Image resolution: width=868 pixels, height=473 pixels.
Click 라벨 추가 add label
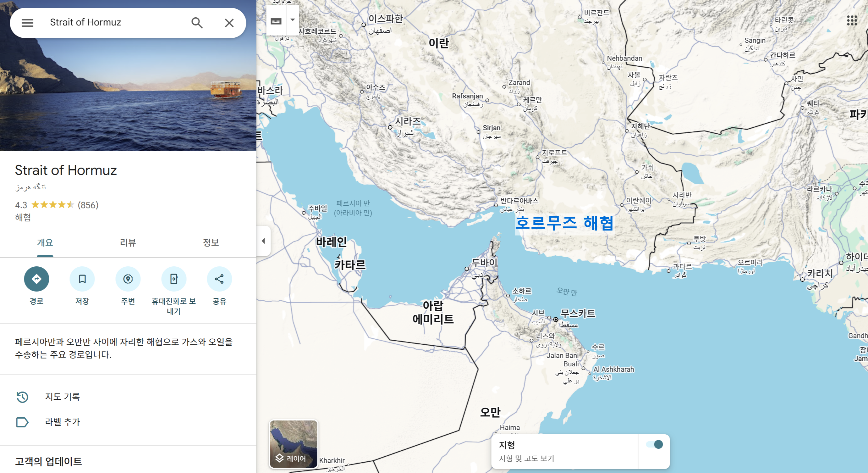(62, 422)
